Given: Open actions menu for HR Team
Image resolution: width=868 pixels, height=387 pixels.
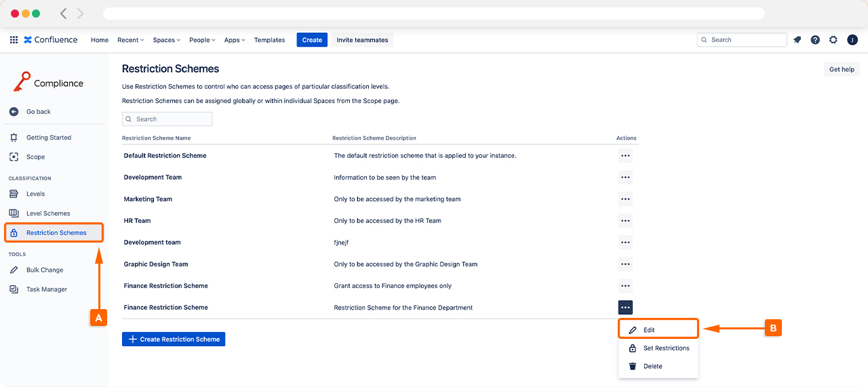Looking at the screenshot, I should click(625, 221).
